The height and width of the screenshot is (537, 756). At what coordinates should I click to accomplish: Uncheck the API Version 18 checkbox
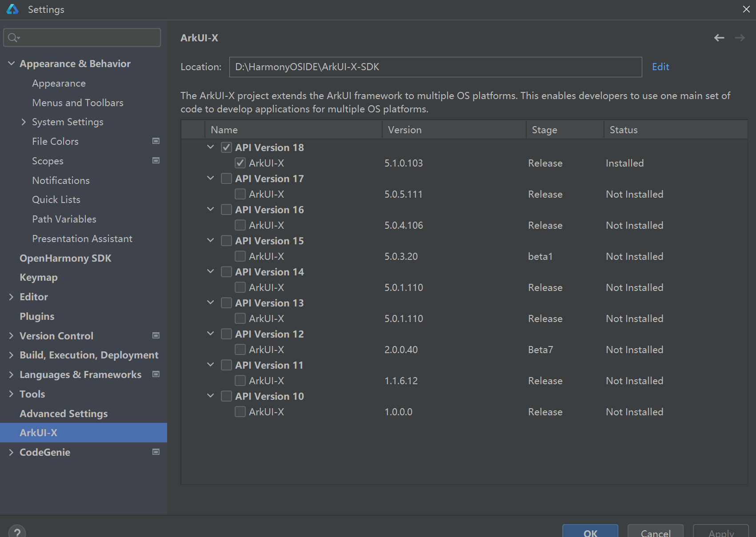tap(226, 147)
